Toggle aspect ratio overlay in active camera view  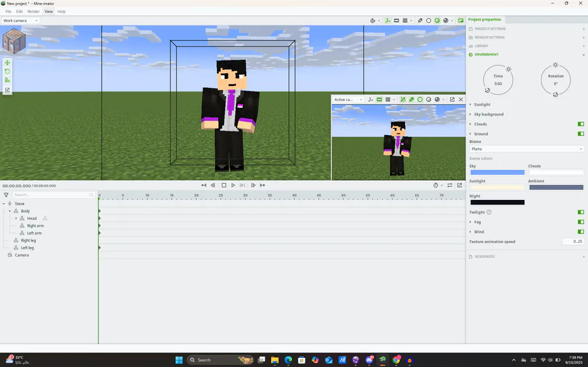[379, 100]
